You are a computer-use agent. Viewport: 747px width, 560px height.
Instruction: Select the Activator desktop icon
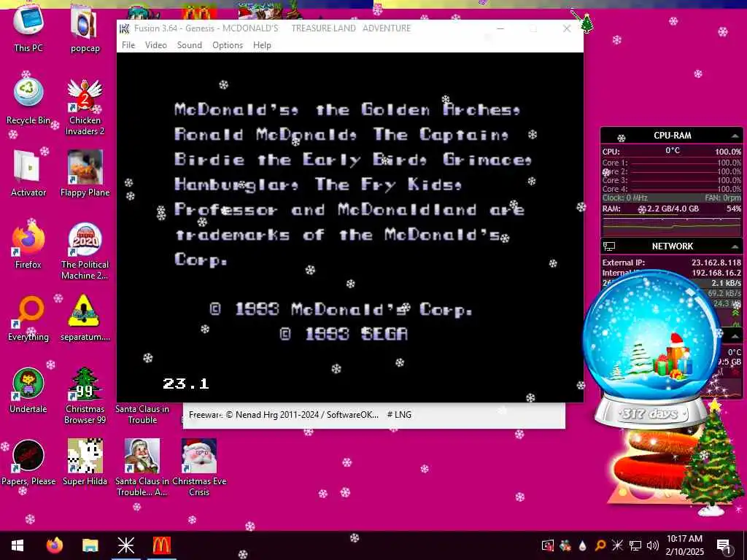[x=28, y=174]
